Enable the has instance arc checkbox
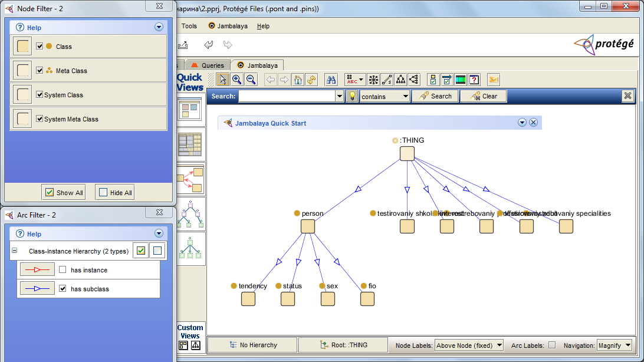Image resolution: width=644 pixels, height=362 pixels. point(63,269)
